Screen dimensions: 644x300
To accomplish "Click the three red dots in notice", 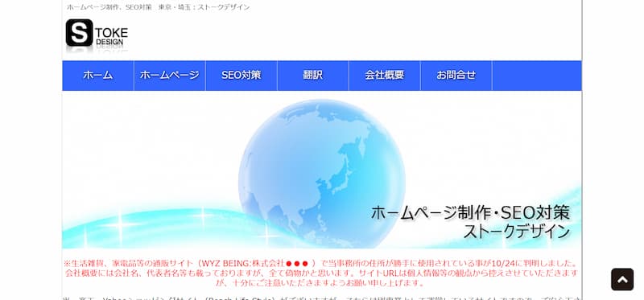I will pos(296,264).
